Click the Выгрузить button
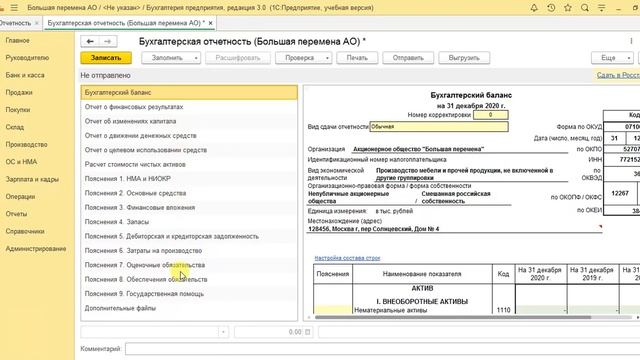This screenshot has width=640, height=360. [x=464, y=58]
